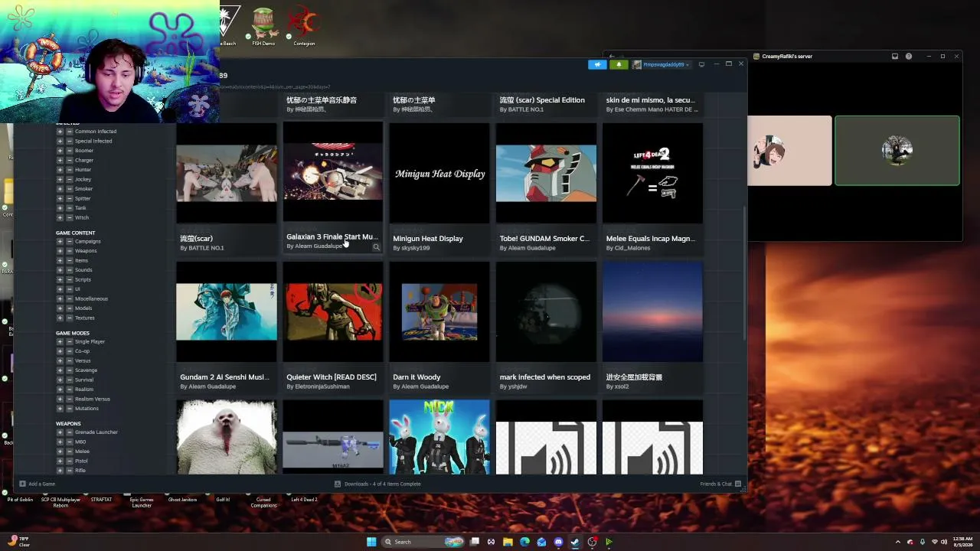Screen dimensions: 980x551
Task: Open Galaxian 3 Finale Start Music thumbnail
Action: pyautogui.click(x=333, y=172)
